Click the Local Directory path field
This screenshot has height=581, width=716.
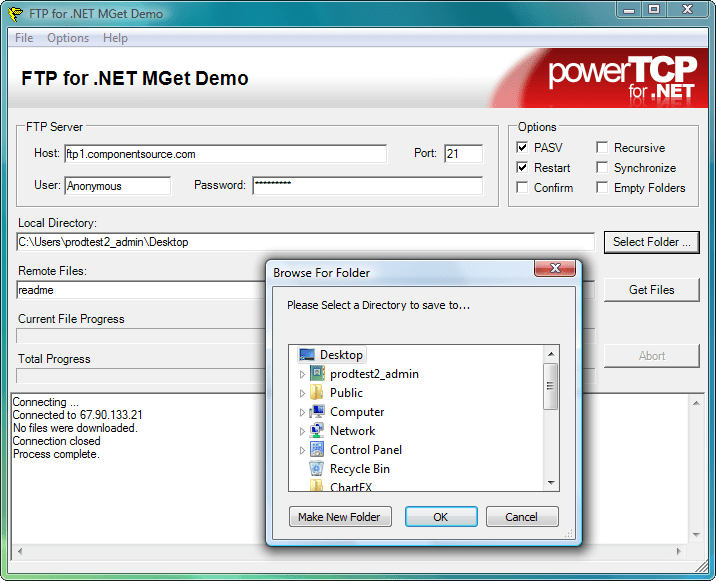pyautogui.click(x=305, y=242)
